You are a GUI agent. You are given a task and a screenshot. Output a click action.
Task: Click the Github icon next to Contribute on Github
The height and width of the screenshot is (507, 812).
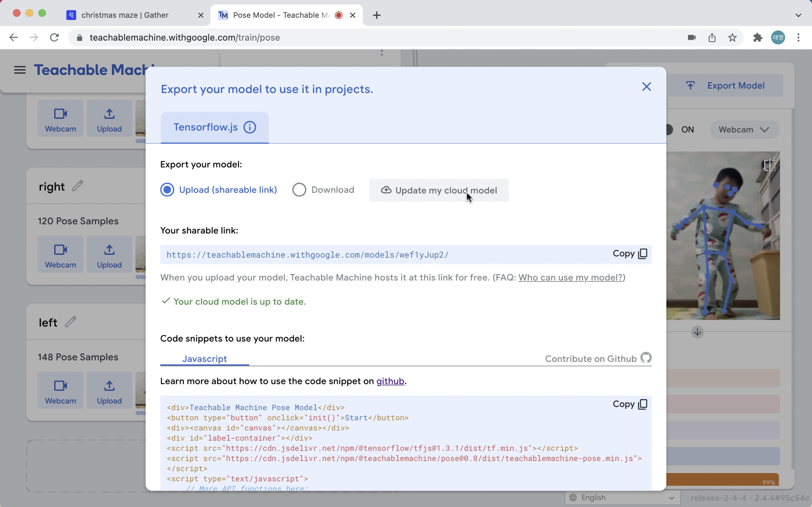(x=646, y=358)
